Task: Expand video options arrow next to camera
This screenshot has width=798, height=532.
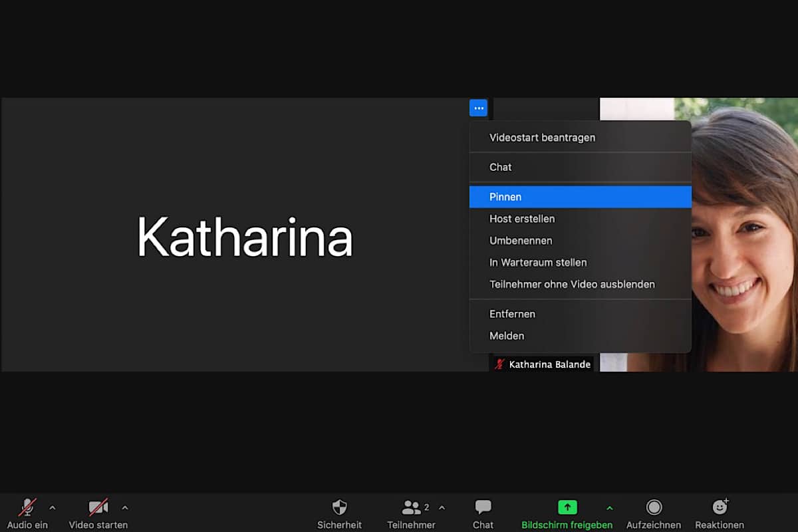Action: point(125,508)
